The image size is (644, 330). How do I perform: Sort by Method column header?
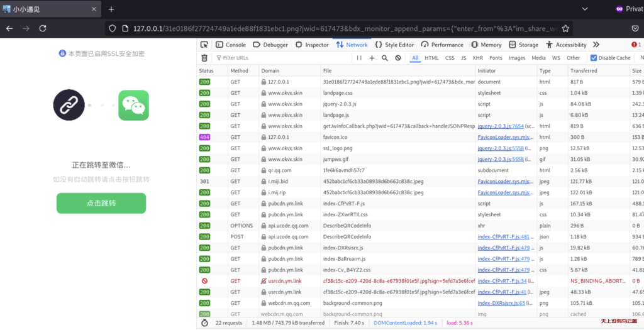243,70
